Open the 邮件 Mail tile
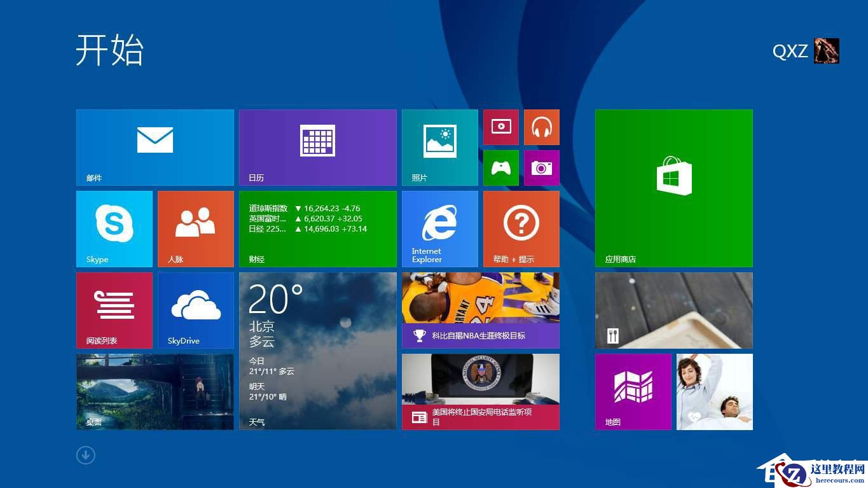868x488 pixels. [155, 147]
